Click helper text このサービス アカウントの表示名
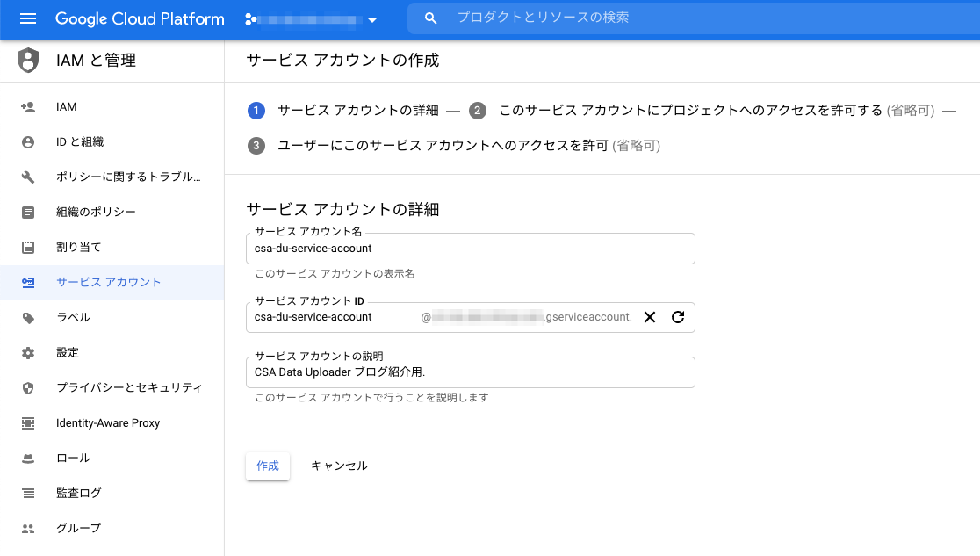The image size is (980, 556). (335, 274)
